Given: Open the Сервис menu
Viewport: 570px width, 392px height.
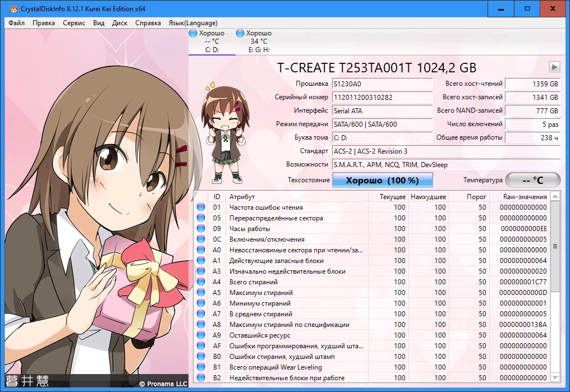Looking at the screenshot, I should (74, 23).
